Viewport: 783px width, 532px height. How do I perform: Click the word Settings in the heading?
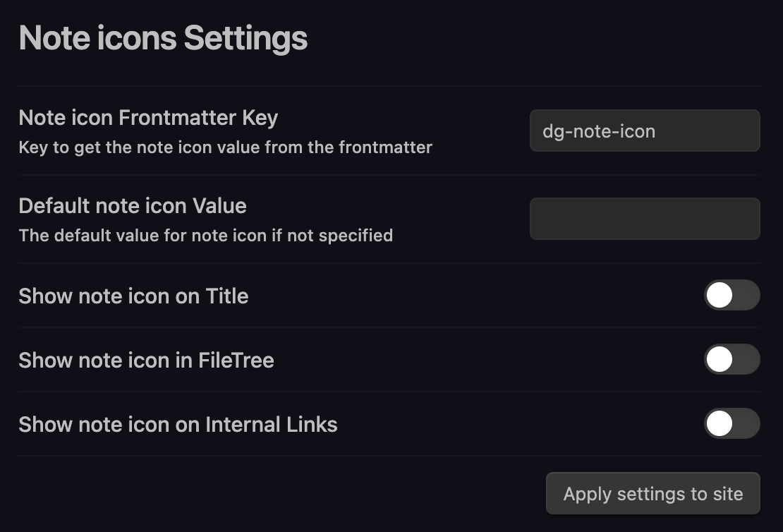pyautogui.click(x=245, y=38)
